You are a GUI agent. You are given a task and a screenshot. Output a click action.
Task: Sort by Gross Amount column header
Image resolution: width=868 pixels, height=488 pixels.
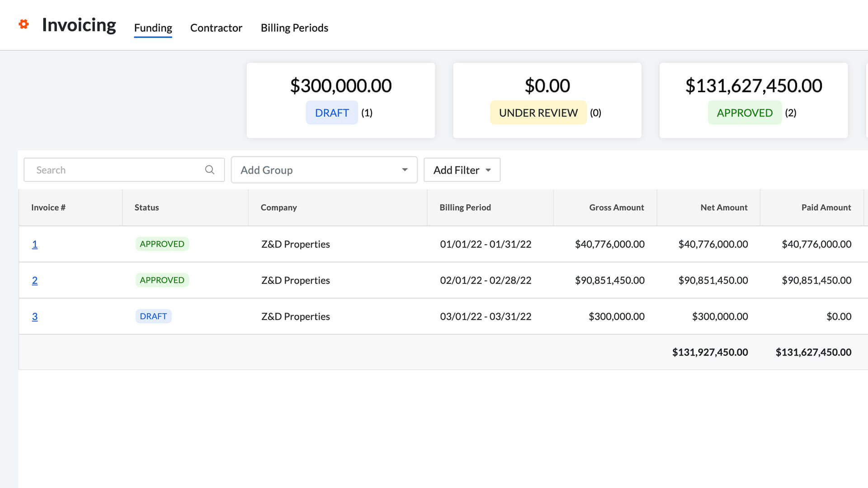[616, 207]
